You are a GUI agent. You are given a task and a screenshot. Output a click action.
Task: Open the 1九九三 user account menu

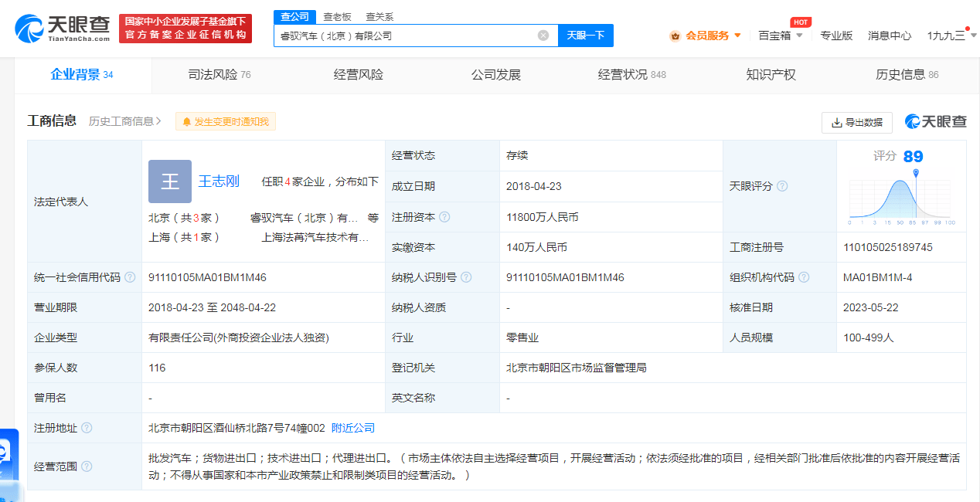(951, 36)
